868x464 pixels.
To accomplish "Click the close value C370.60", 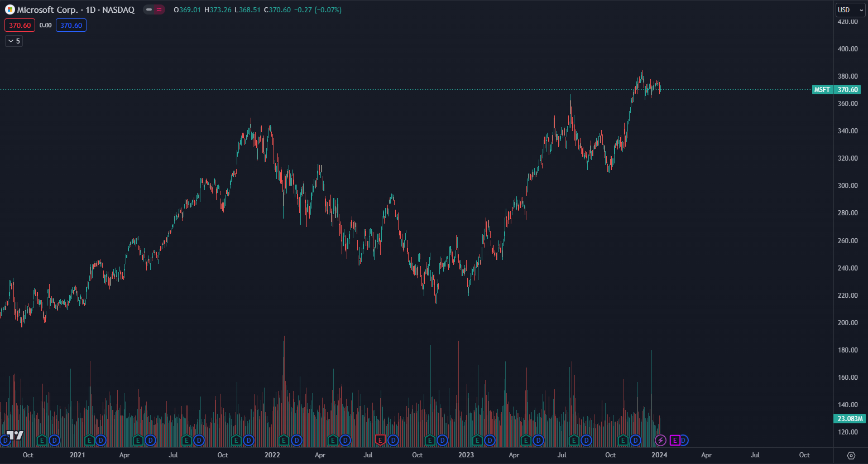I will [x=277, y=10].
